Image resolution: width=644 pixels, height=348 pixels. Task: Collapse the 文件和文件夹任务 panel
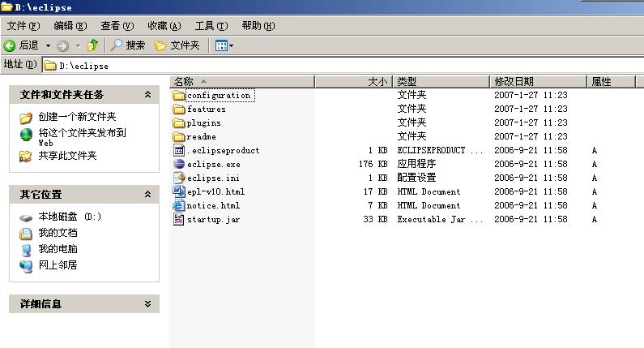click(148, 95)
